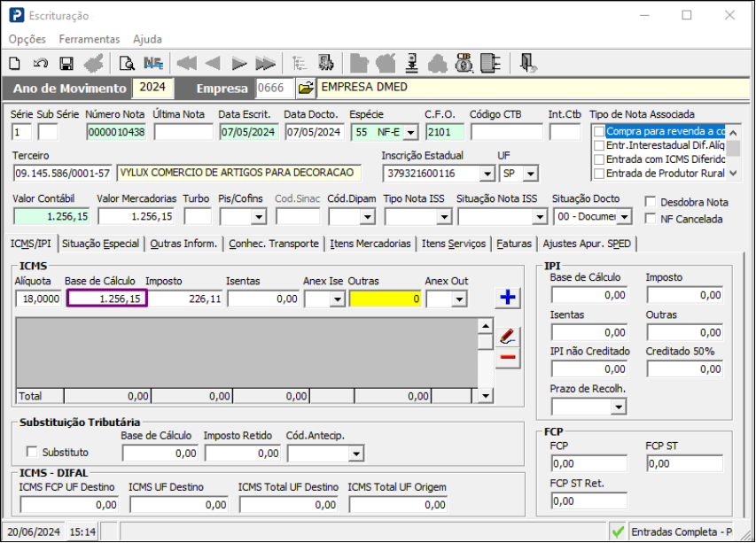
Task: Expand the UF state dropdown
Action: [x=532, y=174]
